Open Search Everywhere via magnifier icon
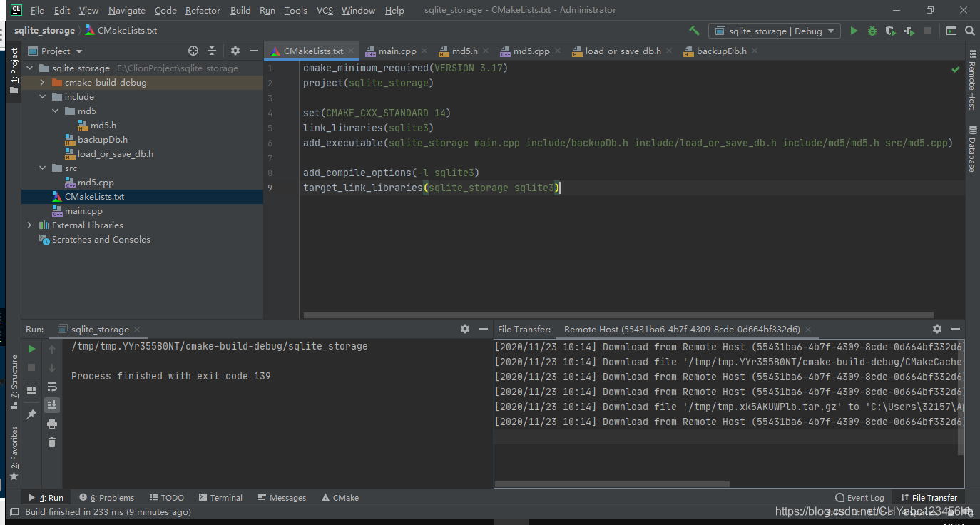980x525 pixels. pyautogui.click(x=969, y=31)
